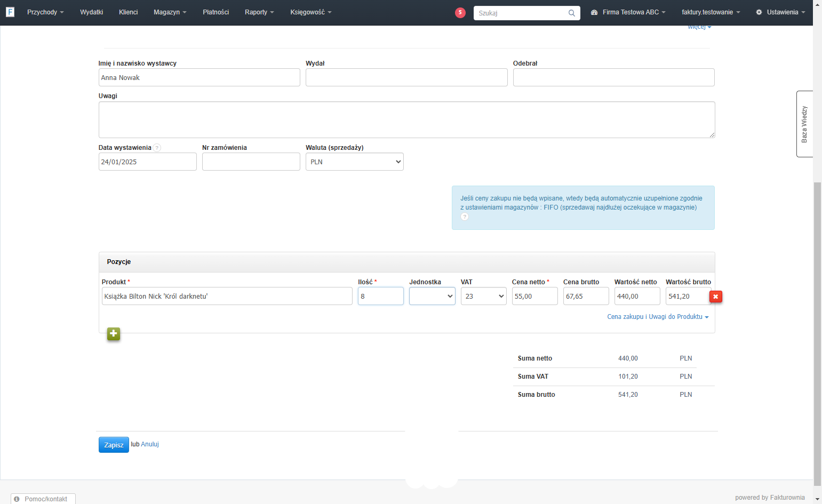Click Cena netto field
The width and height of the screenshot is (822, 504).
point(535,296)
